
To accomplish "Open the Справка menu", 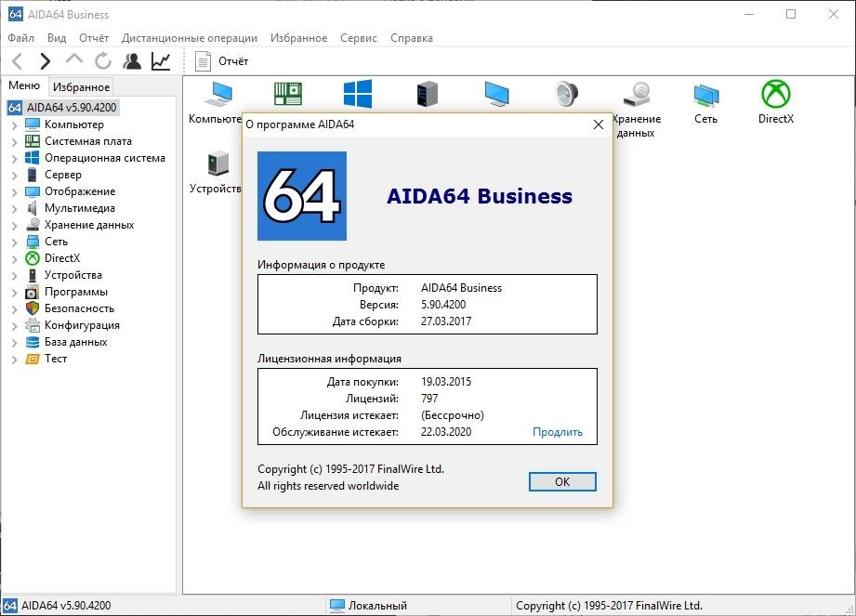I will coord(412,38).
